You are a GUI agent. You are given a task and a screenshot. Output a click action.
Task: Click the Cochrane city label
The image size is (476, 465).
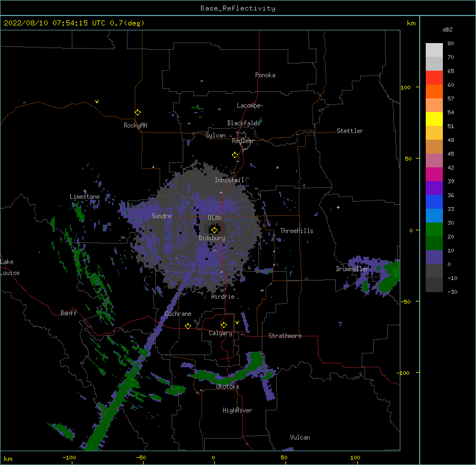(x=178, y=314)
